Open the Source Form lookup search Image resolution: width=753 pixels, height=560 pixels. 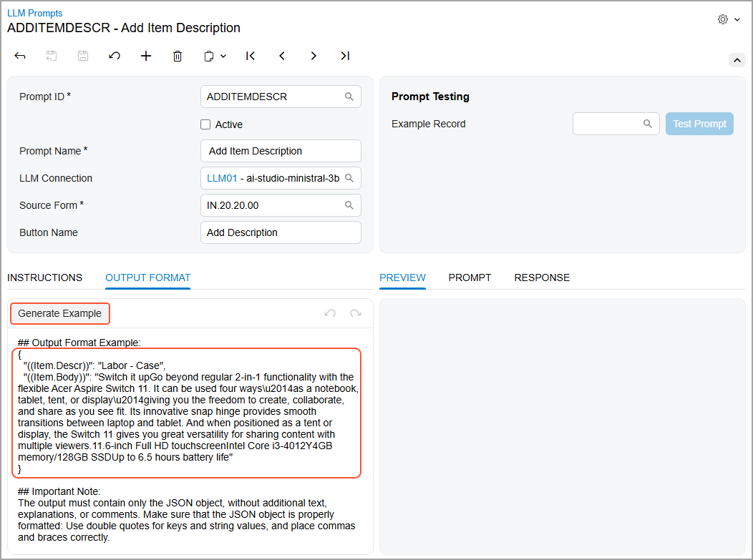click(x=349, y=205)
